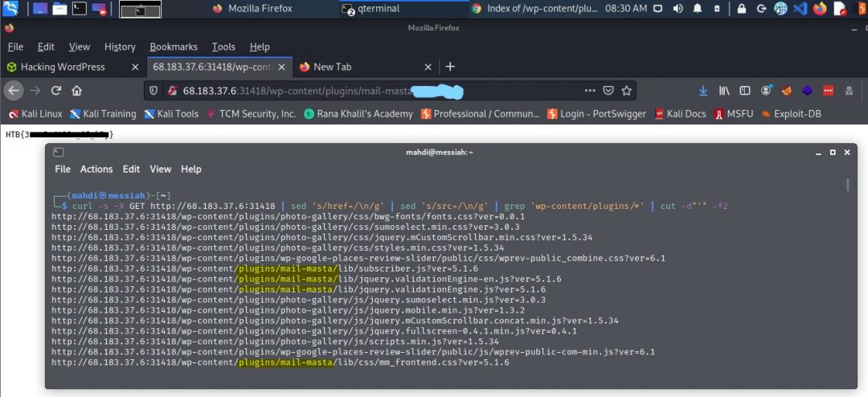Go to the Firefox home page
Viewport: 868px width, 397px height.
[x=76, y=91]
